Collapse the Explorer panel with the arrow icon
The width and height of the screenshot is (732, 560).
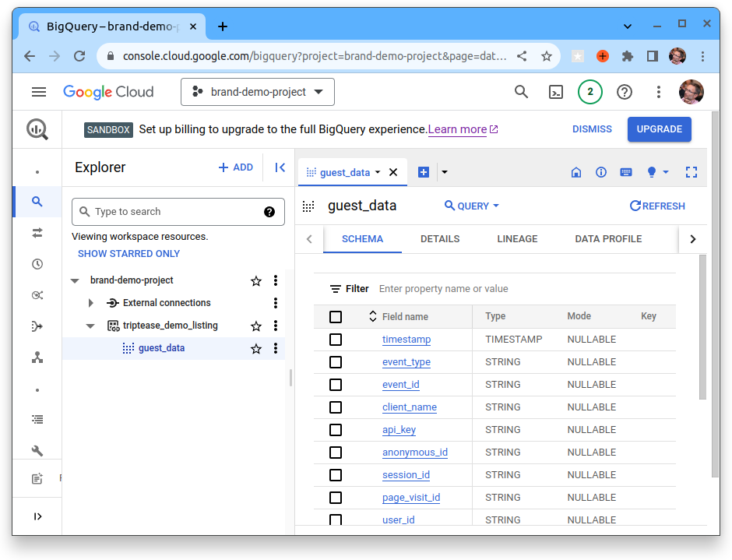280,167
